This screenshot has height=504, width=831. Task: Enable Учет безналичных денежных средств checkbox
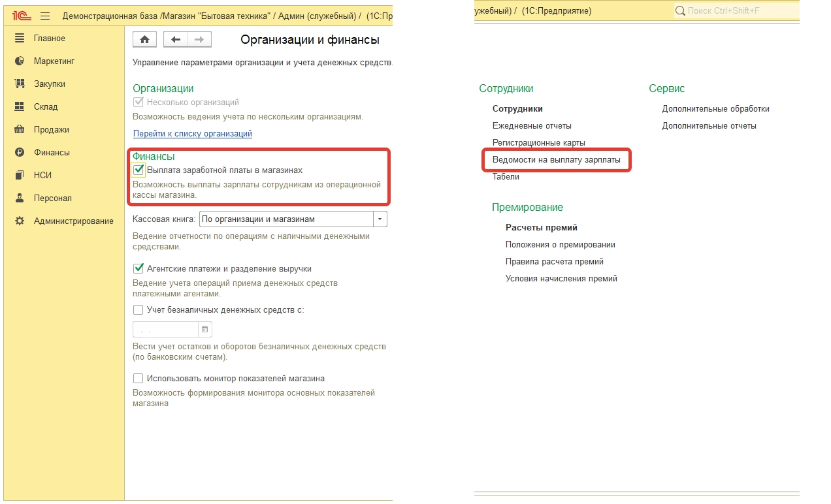click(x=138, y=310)
